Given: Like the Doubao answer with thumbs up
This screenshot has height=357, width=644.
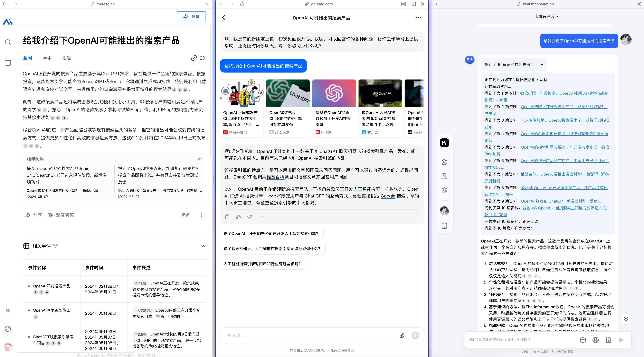Looking at the screenshot, I should [x=238, y=217].
